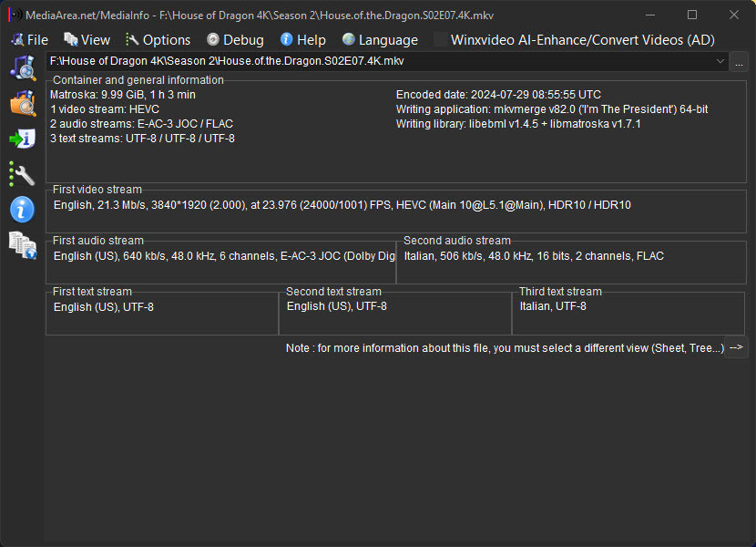The height and width of the screenshot is (547, 756).
Task: Click the 'Note : for more information' text
Action: click(x=505, y=348)
